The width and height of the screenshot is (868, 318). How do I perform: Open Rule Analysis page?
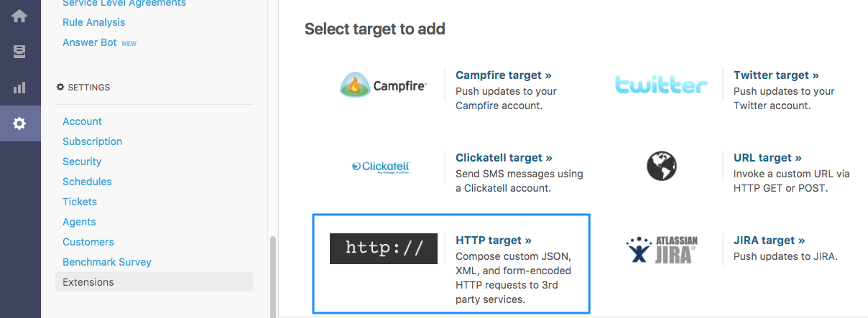tap(93, 22)
